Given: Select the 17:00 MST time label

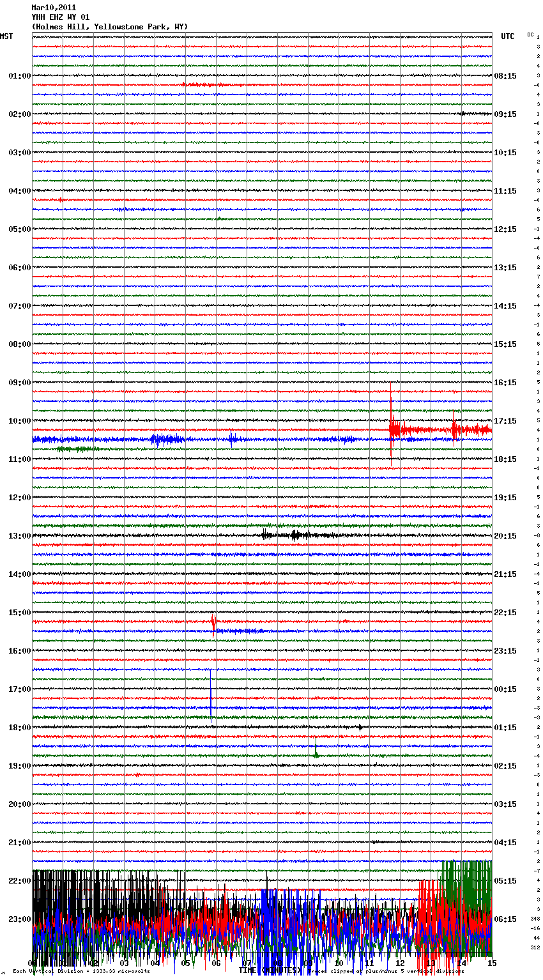Looking at the screenshot, I should coord(20,689).
